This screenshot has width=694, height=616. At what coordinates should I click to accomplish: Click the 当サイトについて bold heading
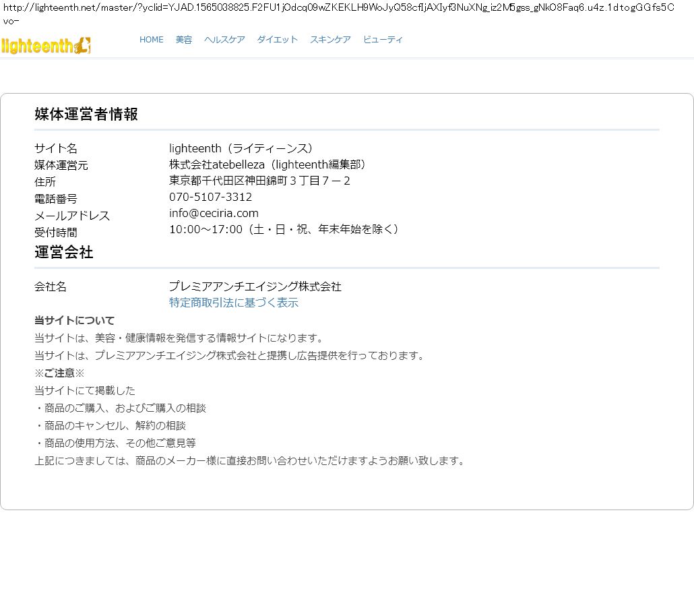point(75,320)
